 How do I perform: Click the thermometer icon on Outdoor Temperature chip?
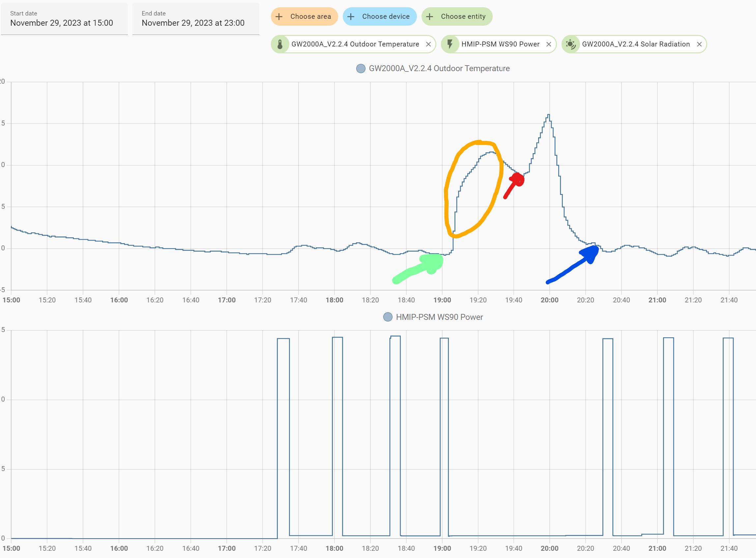280,44
